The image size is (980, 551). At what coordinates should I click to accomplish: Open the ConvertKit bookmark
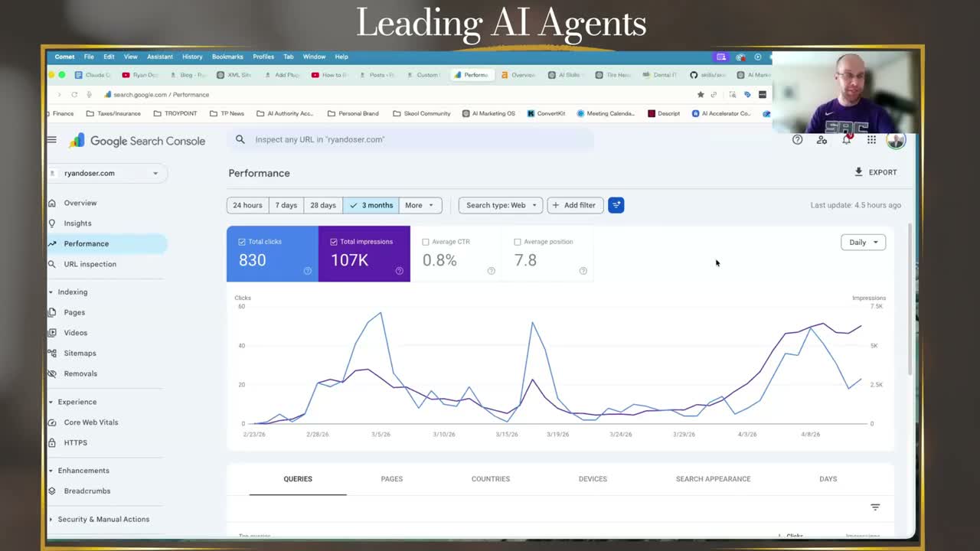[546, 113]
